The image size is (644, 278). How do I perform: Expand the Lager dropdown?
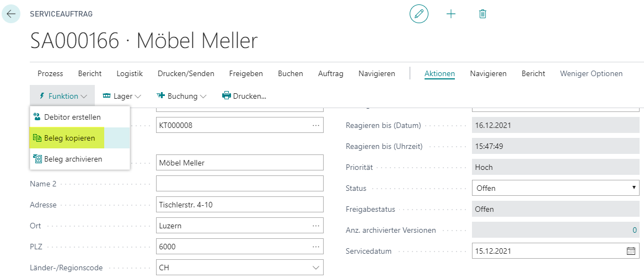click(121, 96)
